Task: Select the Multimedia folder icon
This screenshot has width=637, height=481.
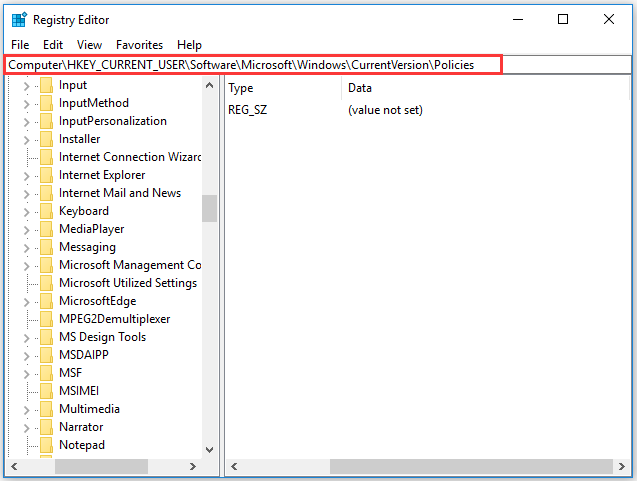Action: [46, 409]
